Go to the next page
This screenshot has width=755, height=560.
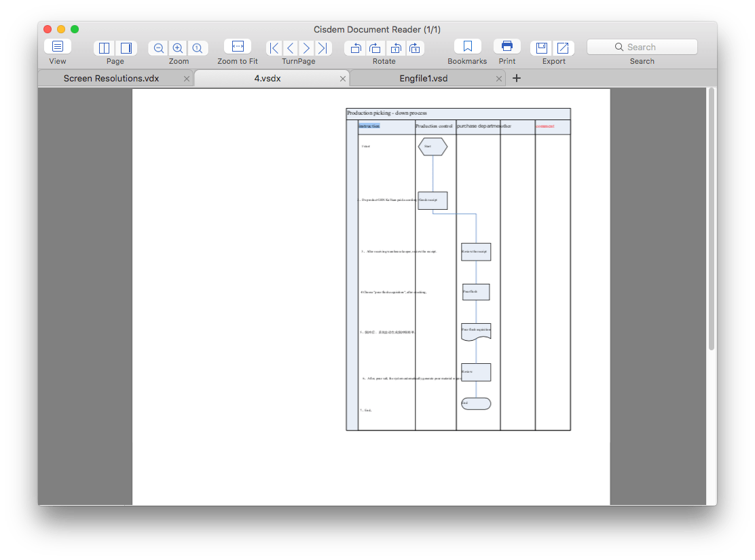pos(306,48)
